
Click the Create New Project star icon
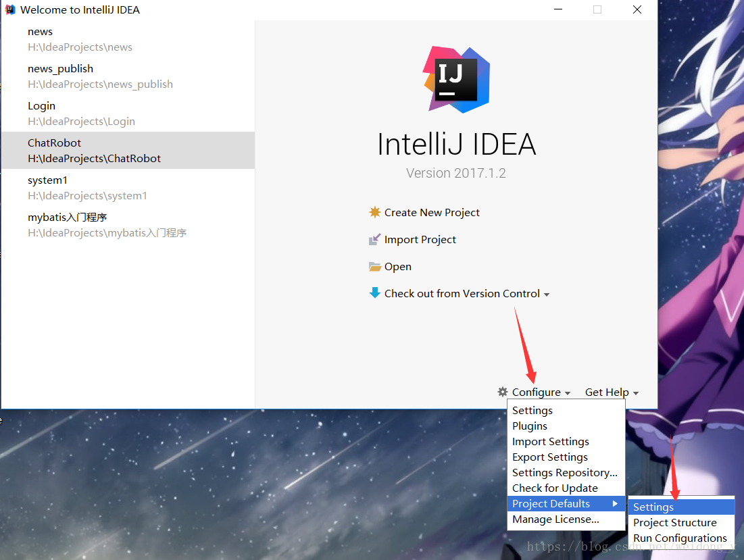click(x=375, y=212)
